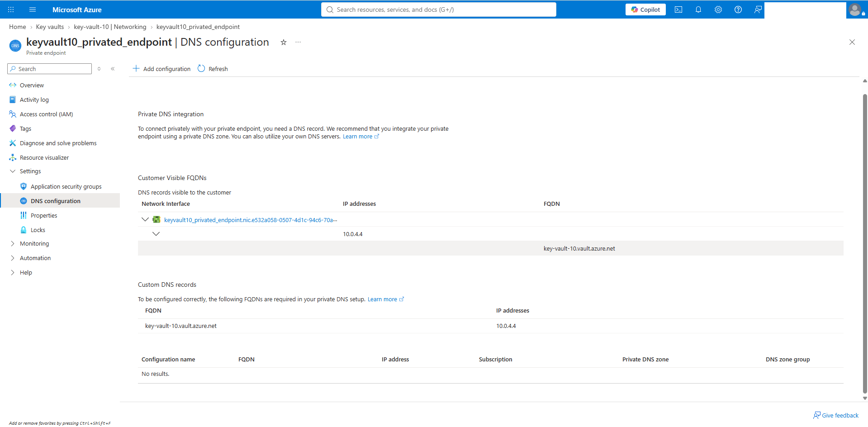Click the sidebar search field
The width and height of the screenshot is (868, 427).
pyautogui.click(x=50, y=69)
